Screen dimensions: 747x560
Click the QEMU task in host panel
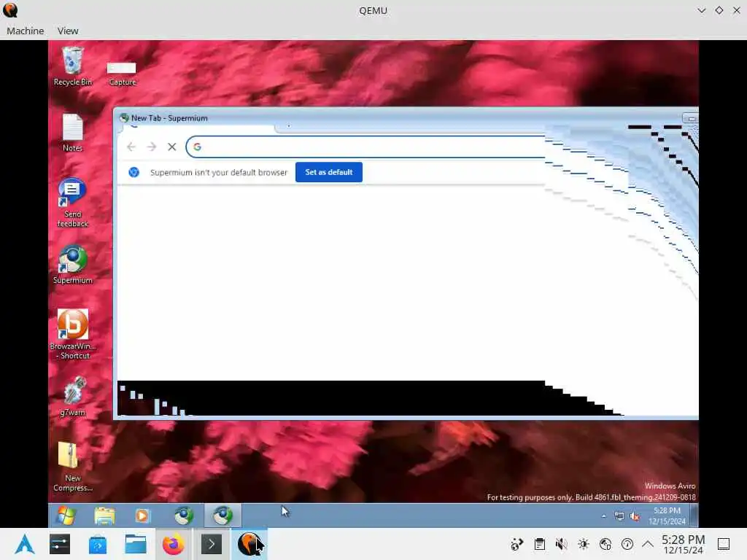pyautogui.click(x=249, y=544)
